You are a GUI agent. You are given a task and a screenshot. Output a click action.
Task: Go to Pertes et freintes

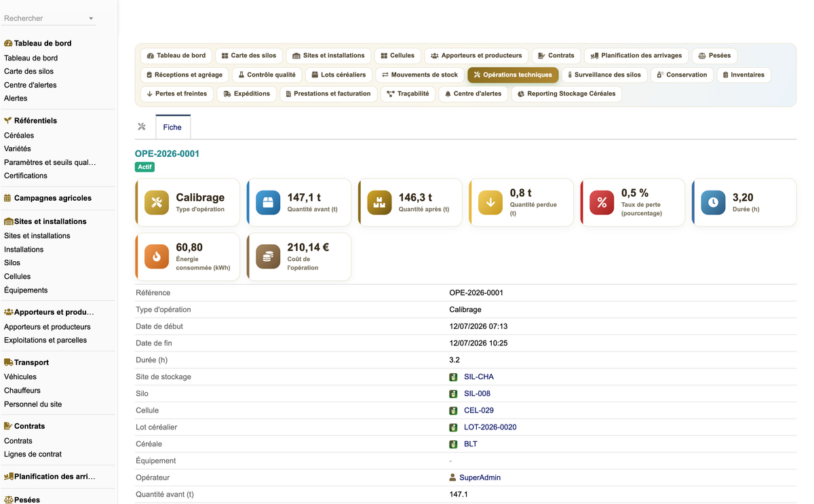[177, 94]
